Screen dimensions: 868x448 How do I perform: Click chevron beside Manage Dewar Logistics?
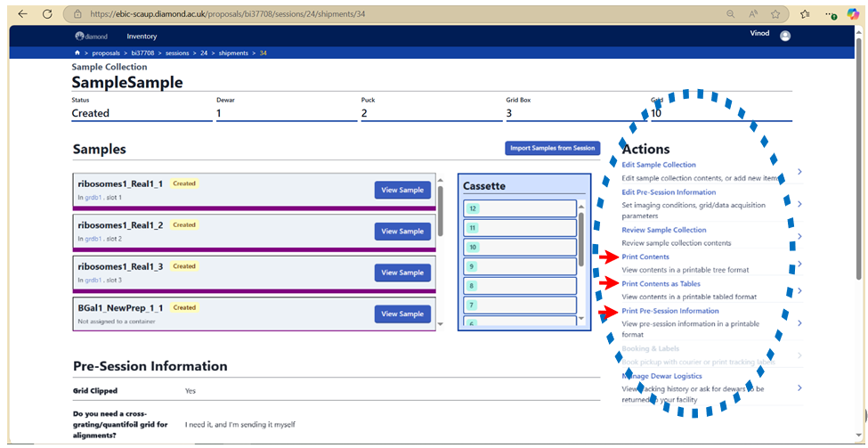(x=799, y=387)
